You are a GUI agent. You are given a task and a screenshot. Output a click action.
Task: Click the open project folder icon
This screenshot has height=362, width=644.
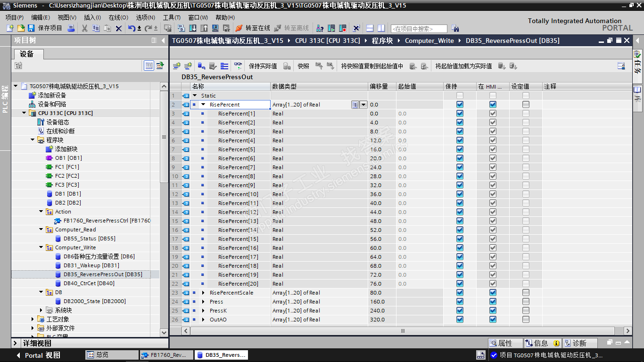(20, 28)
